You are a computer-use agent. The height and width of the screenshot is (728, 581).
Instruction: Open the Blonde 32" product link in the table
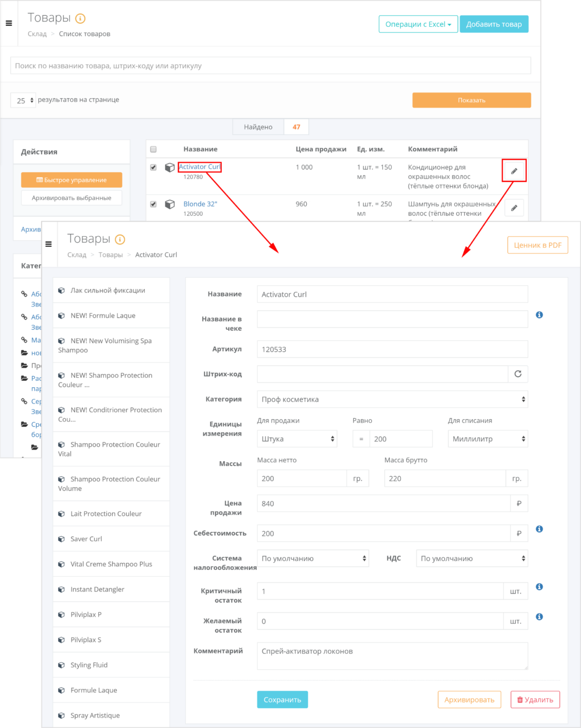pyautogui.click(x=200, y=204)
